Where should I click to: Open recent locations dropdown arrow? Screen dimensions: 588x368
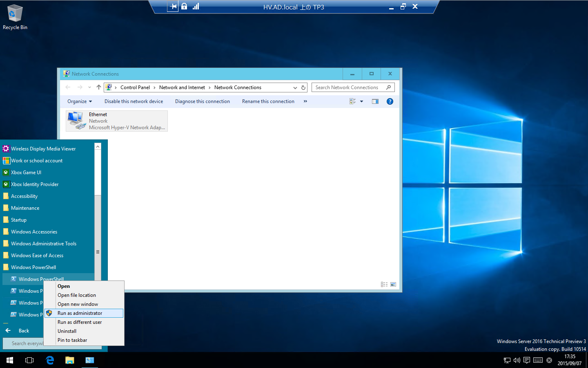[89, 87]
